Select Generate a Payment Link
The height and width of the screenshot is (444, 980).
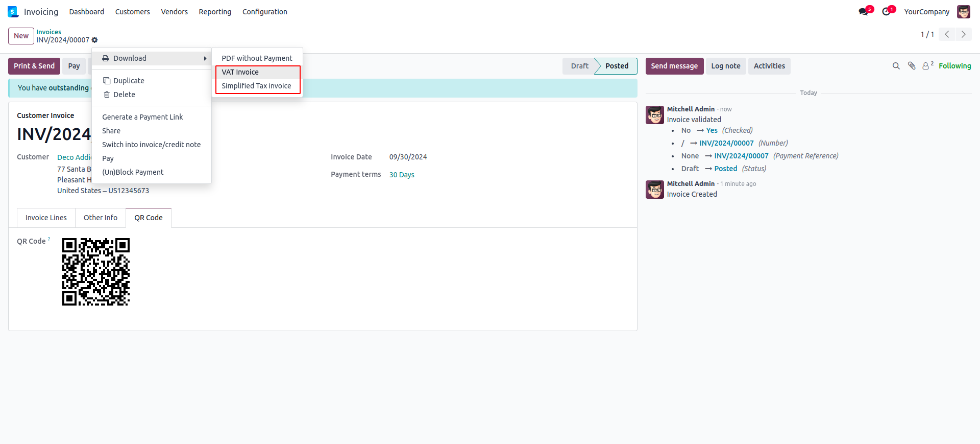pos(152,117)
